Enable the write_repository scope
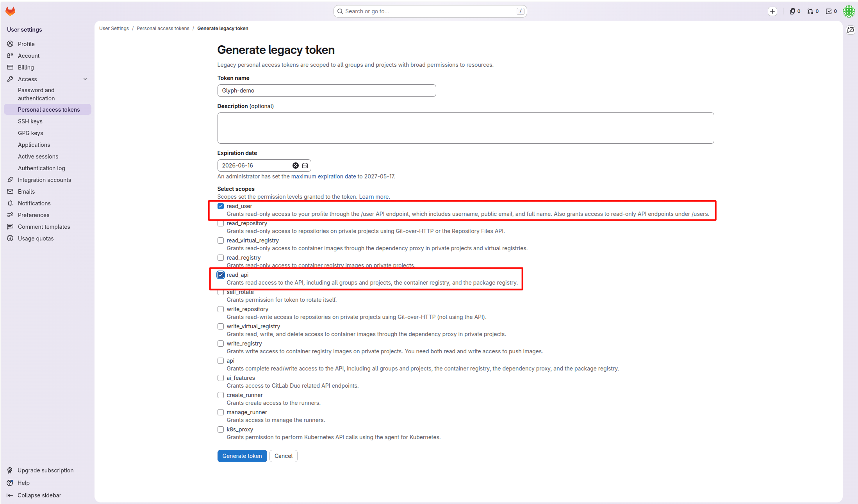Viewport: 858px width, 504px height. [x=221, y=309]
